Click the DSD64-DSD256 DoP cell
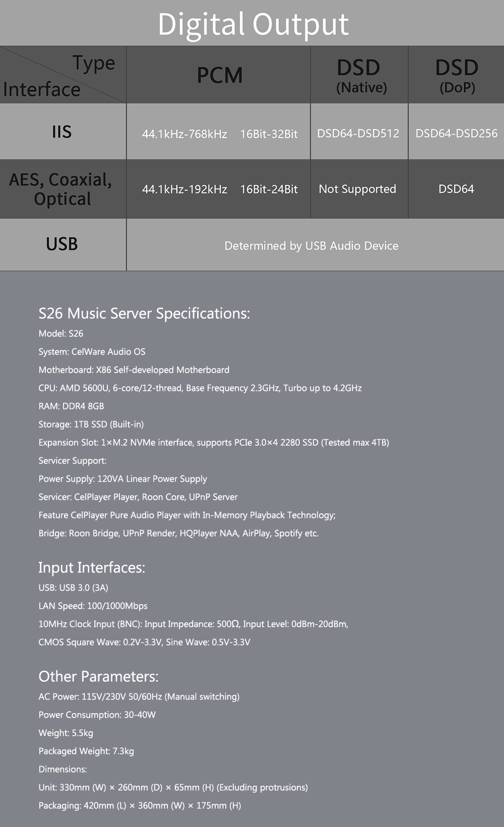This screenshot has height=827, width=504. (x=456, y=133)
